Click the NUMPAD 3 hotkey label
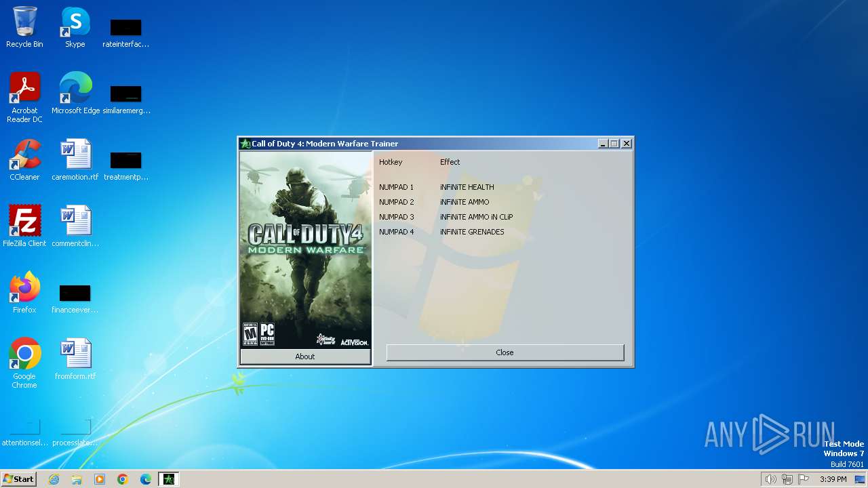This screenshot has width=868, height=488. 396,217
